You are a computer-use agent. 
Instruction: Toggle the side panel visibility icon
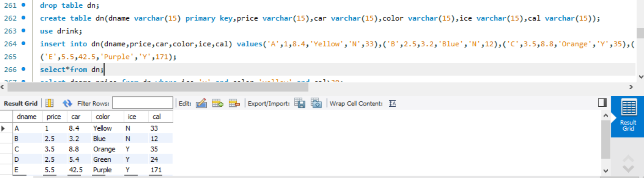[602, 103]
